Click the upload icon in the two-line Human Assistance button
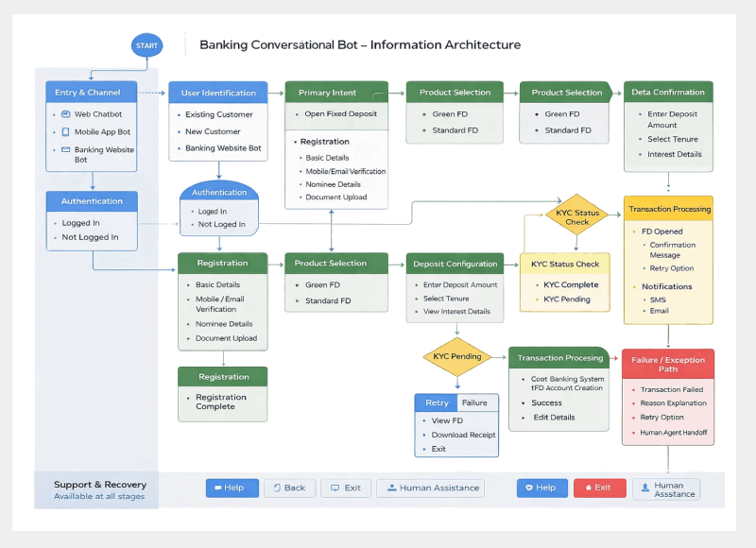The width and height of the screenshot is (756, 548). pyautogui.click(x=644, y=488)
